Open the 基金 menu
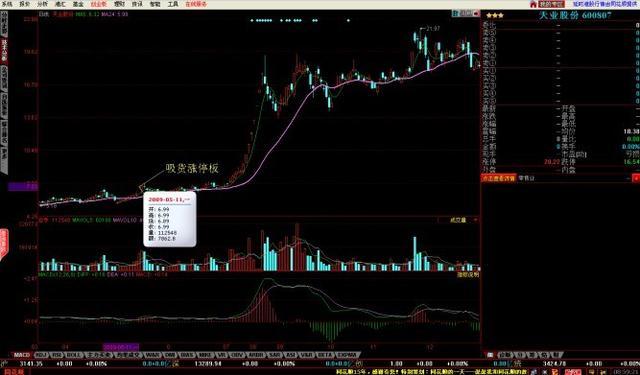The height and width of the screenshot is (375, 640). pyautogui.click(x=78, y=4)
